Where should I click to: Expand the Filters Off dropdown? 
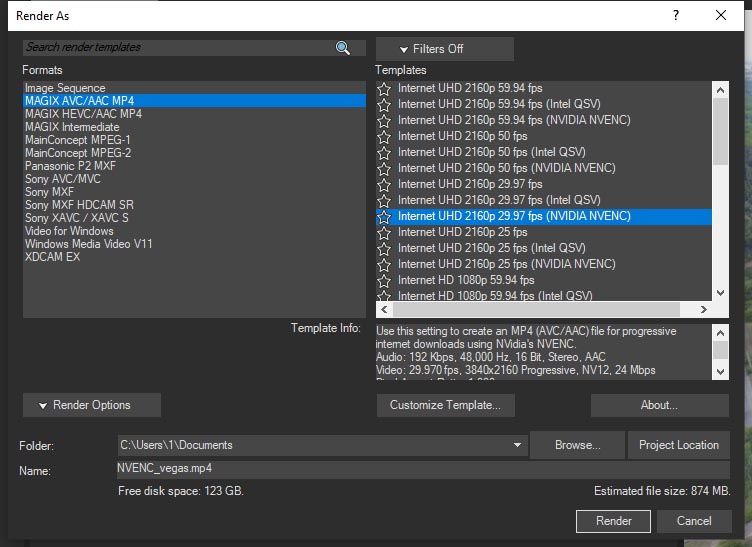(445, 49)
